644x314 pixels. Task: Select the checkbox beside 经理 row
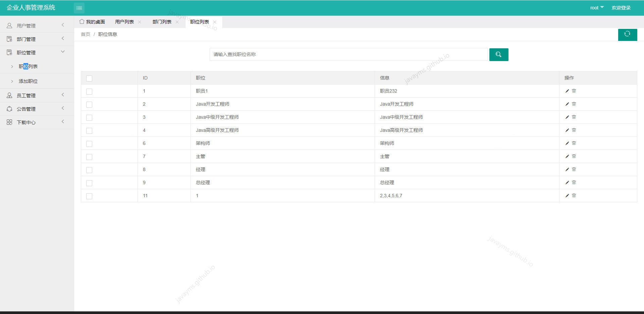tap(89, 170)
